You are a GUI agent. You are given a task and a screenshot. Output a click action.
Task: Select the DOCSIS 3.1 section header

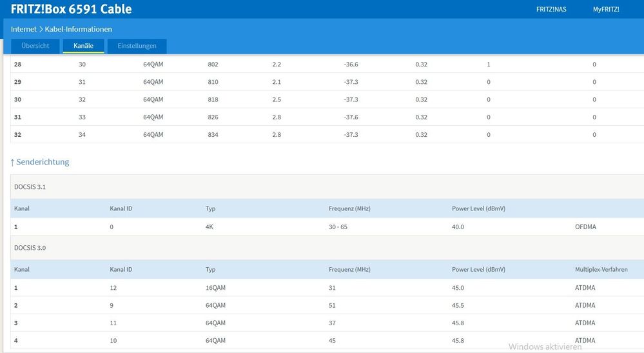pos(30,187)
